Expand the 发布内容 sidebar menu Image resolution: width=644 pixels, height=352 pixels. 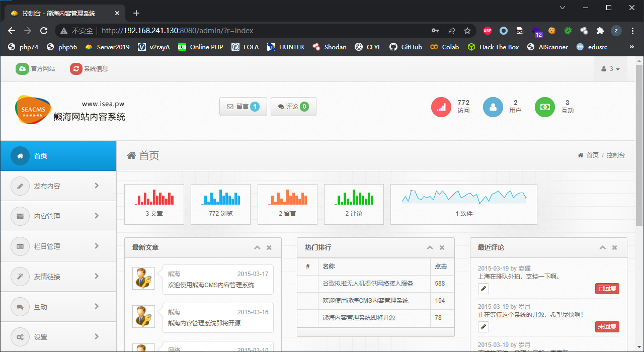58,186
